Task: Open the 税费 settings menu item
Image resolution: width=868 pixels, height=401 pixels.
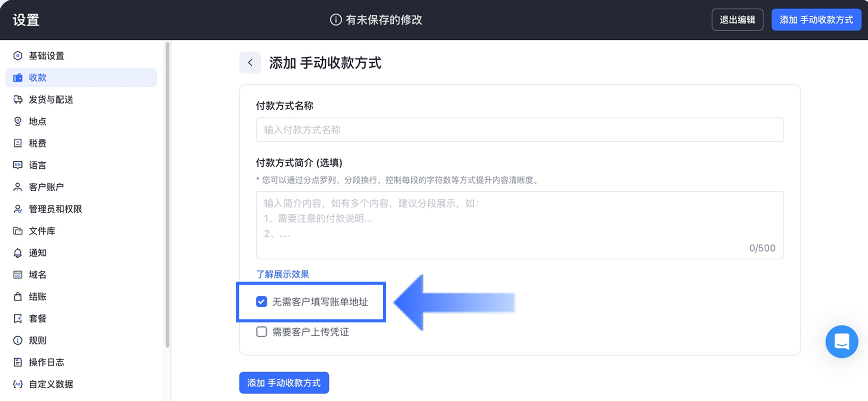Action: [37, 143]
